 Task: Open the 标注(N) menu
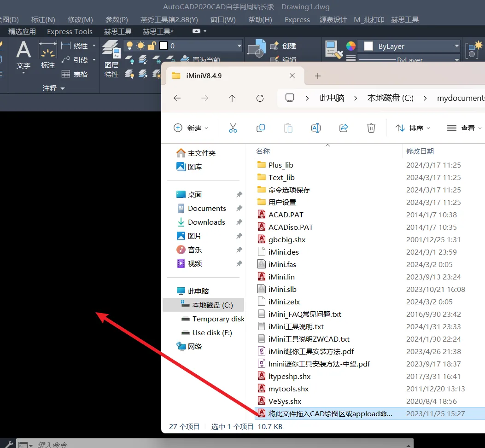point(43,20)
